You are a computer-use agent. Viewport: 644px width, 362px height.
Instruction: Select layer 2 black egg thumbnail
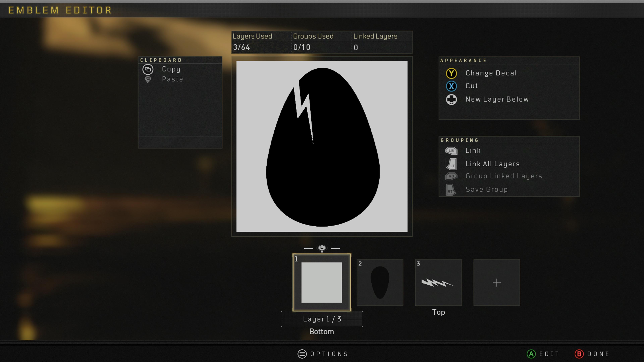point(380,282)
